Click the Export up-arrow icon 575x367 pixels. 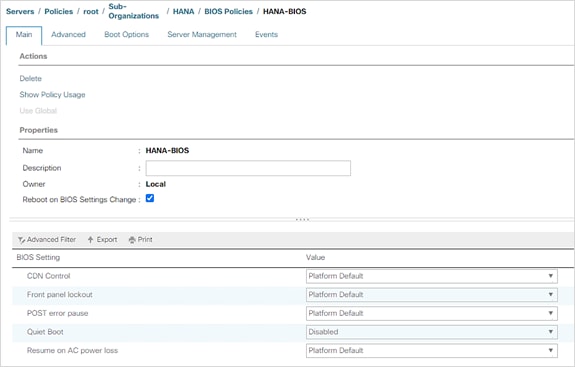click(x=90, y=240)
